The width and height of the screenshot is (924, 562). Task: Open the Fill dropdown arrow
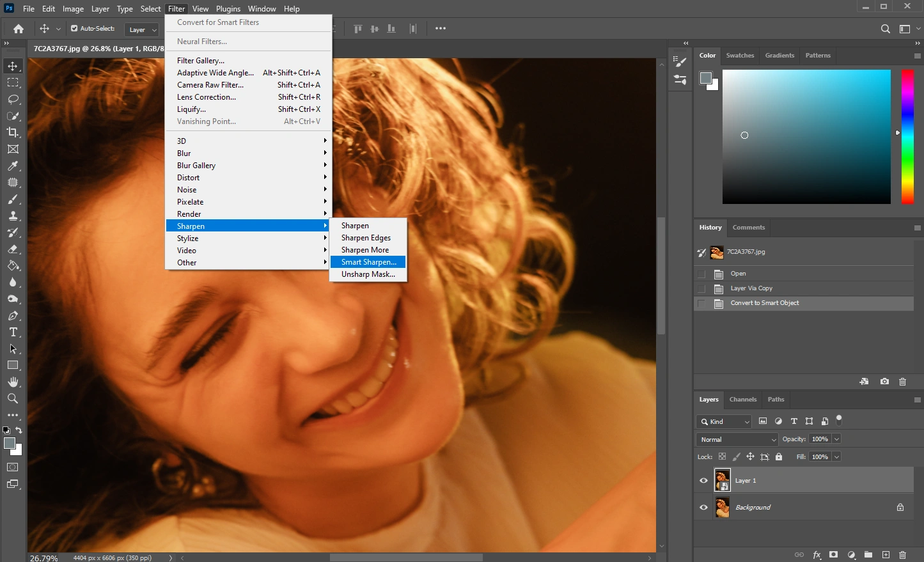pyautogui.click(x=836, y=457)
